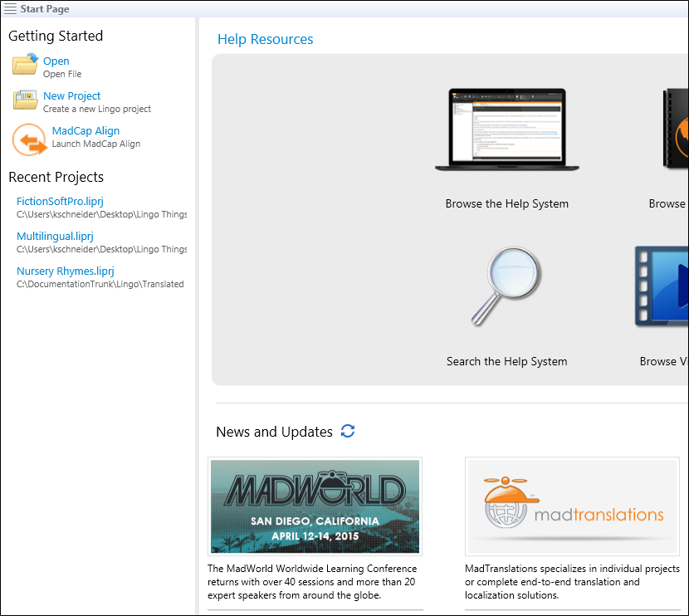Viewport: 689px width, 616px height.
Task: Click 'Launch MadCap Align' description text
Action: pos(96,144)
